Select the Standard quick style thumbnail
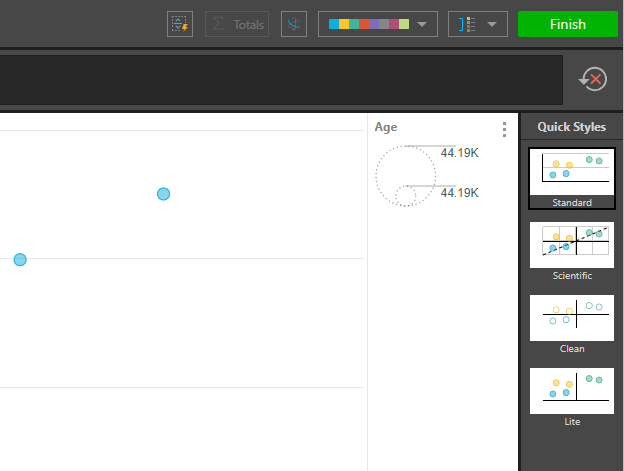The height and width of the screenshot is (471, 624). click(x=572, y=179)
